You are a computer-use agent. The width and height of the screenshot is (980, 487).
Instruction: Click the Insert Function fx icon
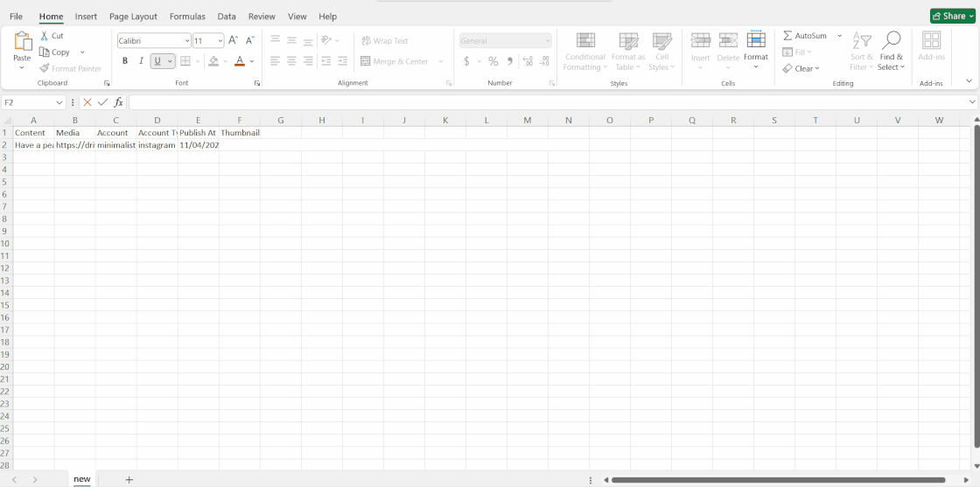click(x=119, y=102)
